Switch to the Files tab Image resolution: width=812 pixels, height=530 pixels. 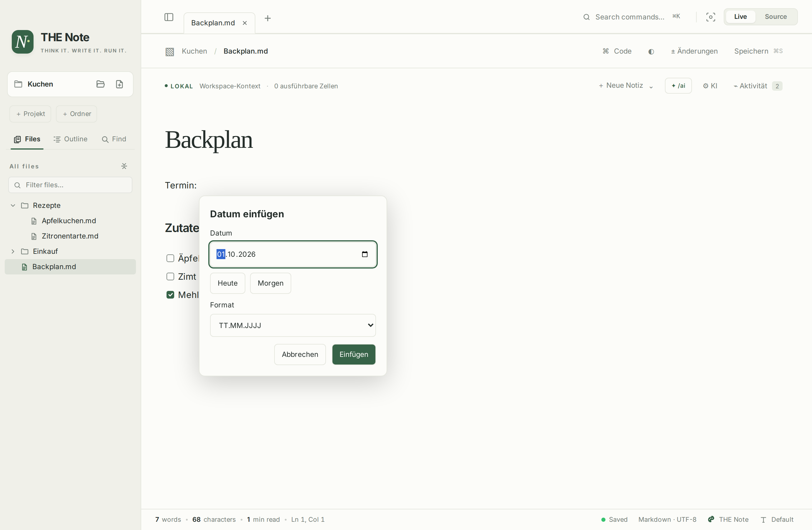(x=27, y=139)
